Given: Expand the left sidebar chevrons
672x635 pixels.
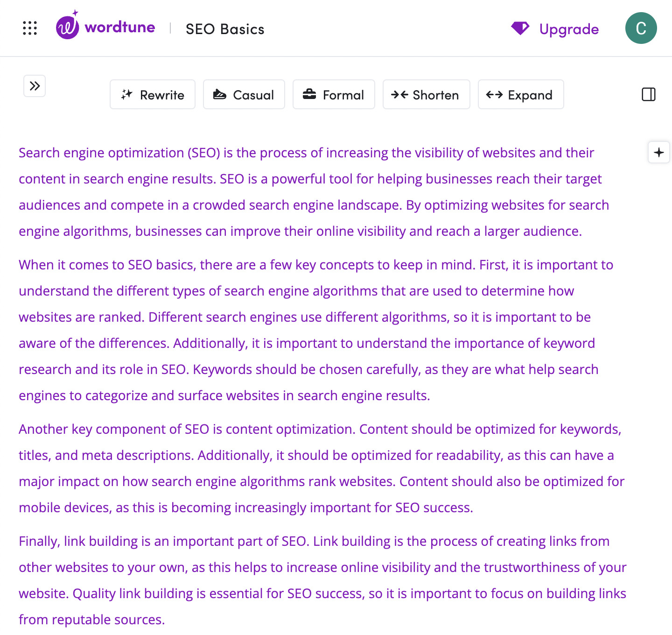Looking at the screenshot, I should tap(35, 86).
